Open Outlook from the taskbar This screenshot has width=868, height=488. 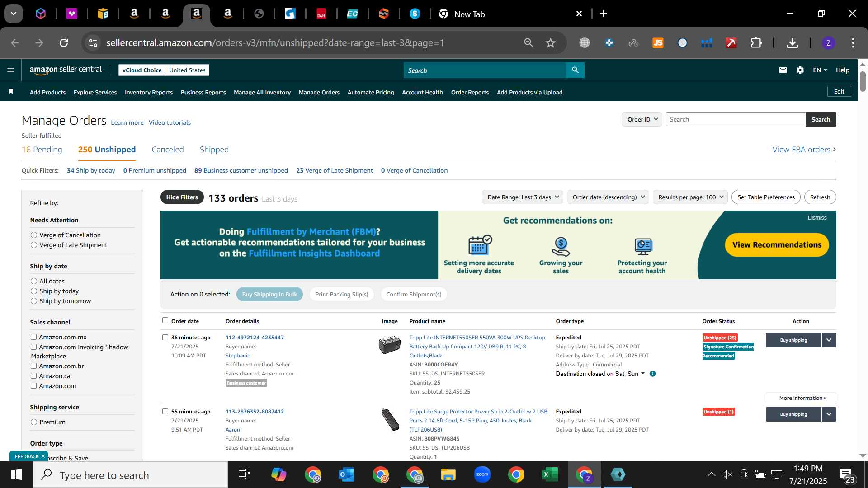point(346,474)
